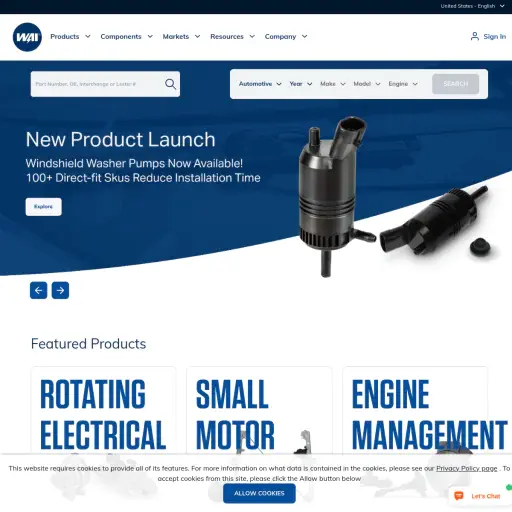Open the Components menu
Screen dimensions: 512x512
click(x=127, y=36)
